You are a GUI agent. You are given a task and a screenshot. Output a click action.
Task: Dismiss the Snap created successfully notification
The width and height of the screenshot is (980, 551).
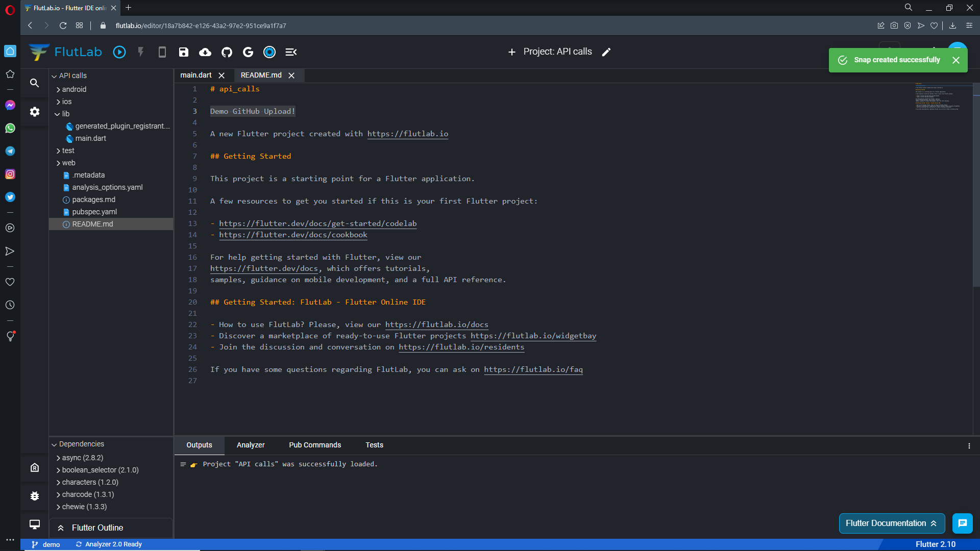(x=956, y=60)
